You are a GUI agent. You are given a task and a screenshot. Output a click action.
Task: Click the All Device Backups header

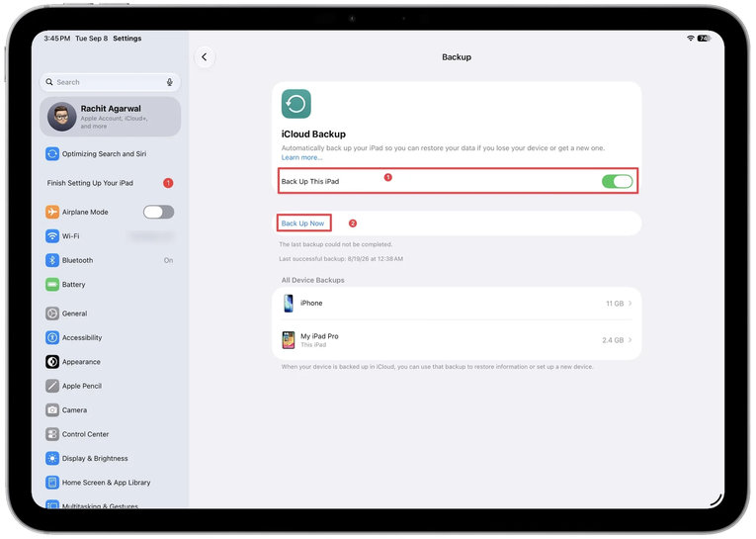pyautogui.click(x=313, y=280)
